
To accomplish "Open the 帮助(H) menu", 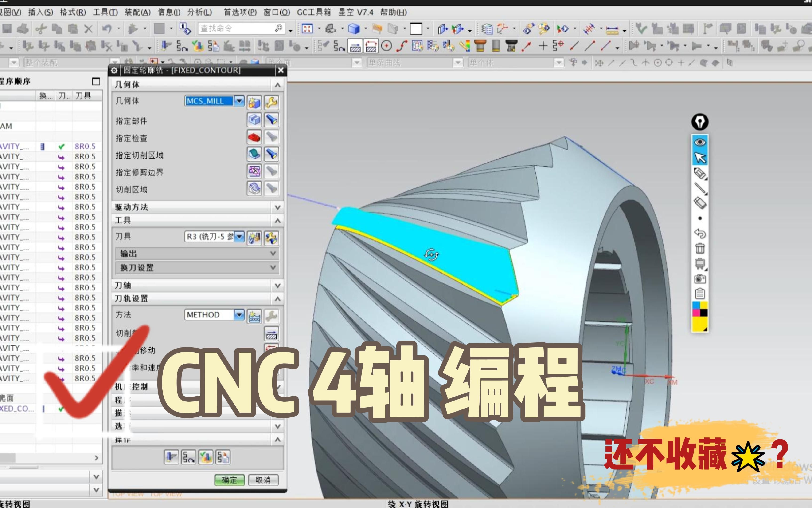I will 393,12.
